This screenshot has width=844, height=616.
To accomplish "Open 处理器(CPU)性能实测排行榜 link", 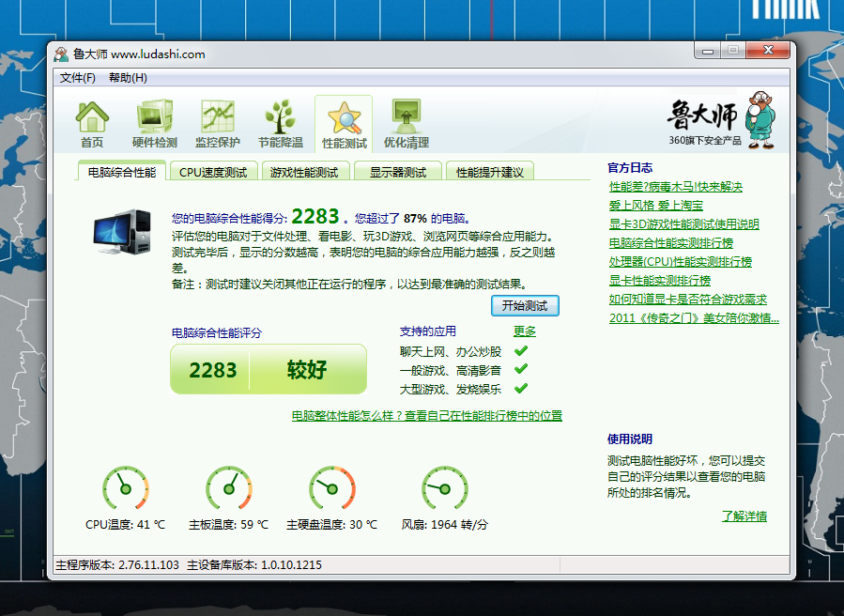I will 681,262.
